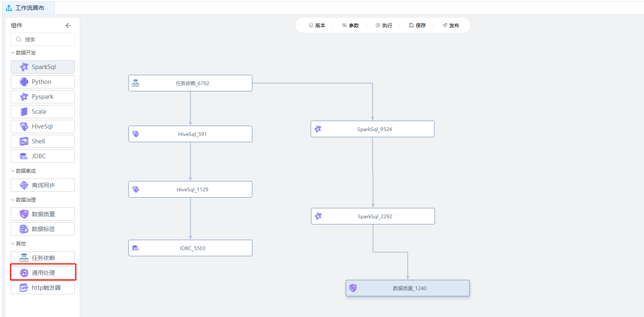
Task: Click the http触发器 component icon
Action: (24, 288)
